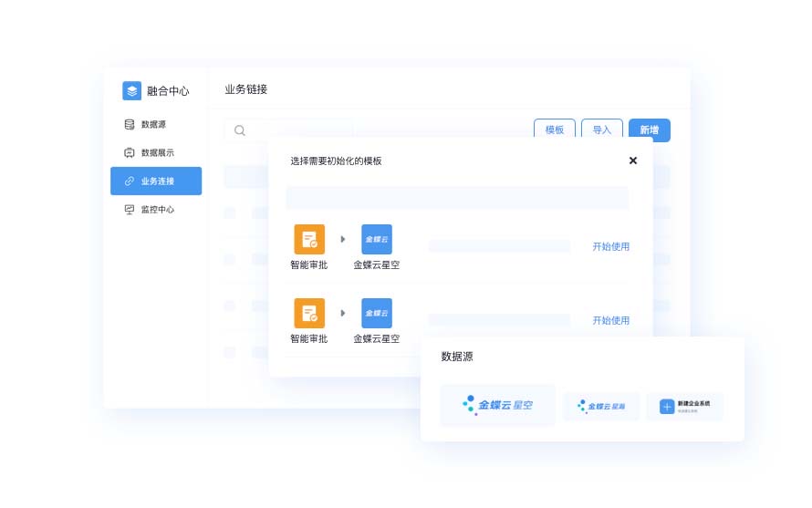Click the plus icon on 新建企业系统
The height and width of the screenshot is (508, 812).
click(666, 407)
